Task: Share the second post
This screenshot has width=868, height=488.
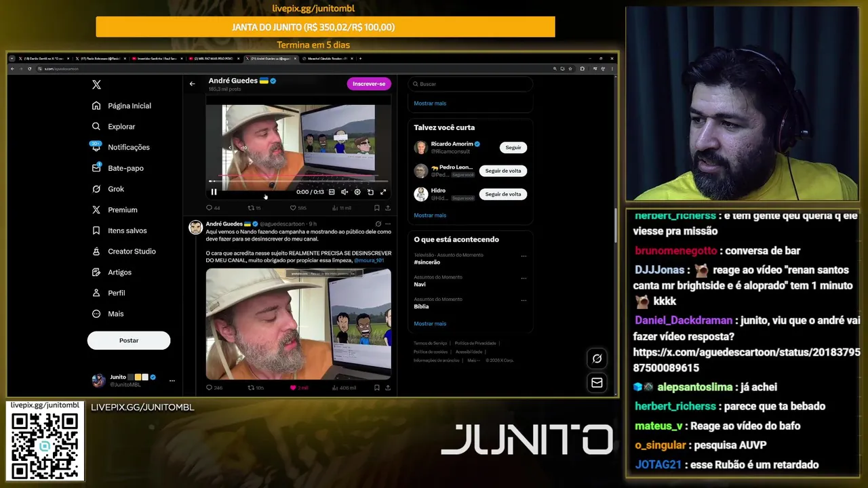Action: (x=388, y=388)
